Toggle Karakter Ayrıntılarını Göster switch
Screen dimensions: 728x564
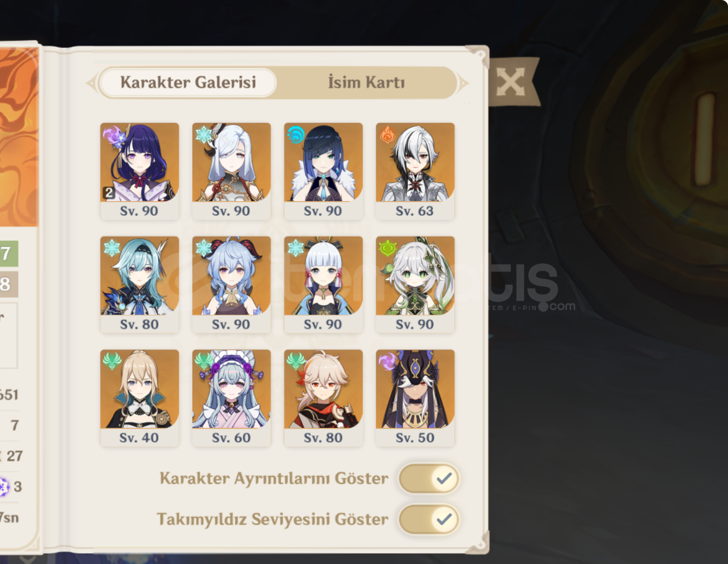(429, 478)
